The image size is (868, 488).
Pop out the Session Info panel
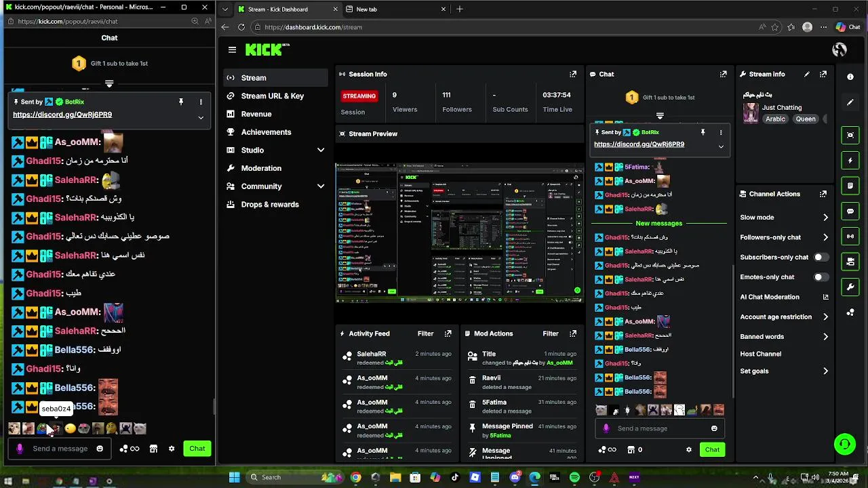point(573,74)
